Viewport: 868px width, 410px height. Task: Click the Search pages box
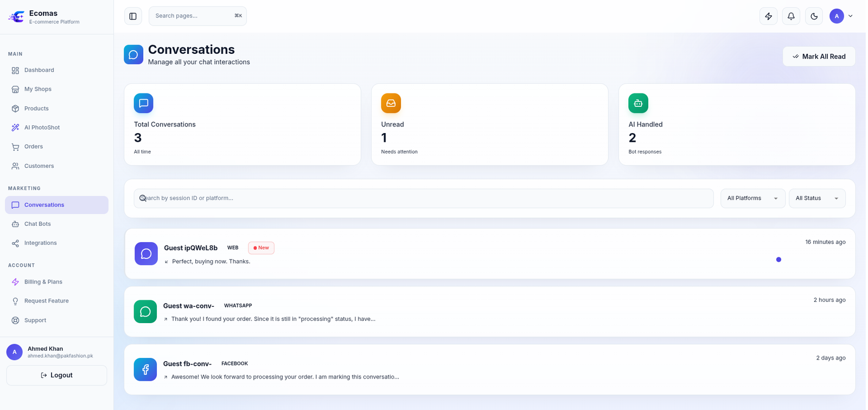coord(197,16)
